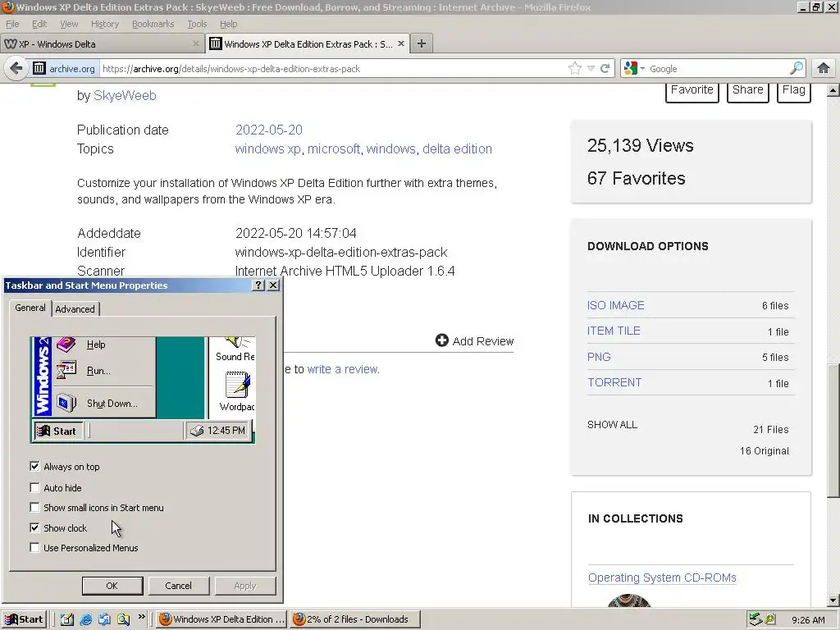
Task: Close the Extras Pack tab
Action: click(x=400, y=44)
